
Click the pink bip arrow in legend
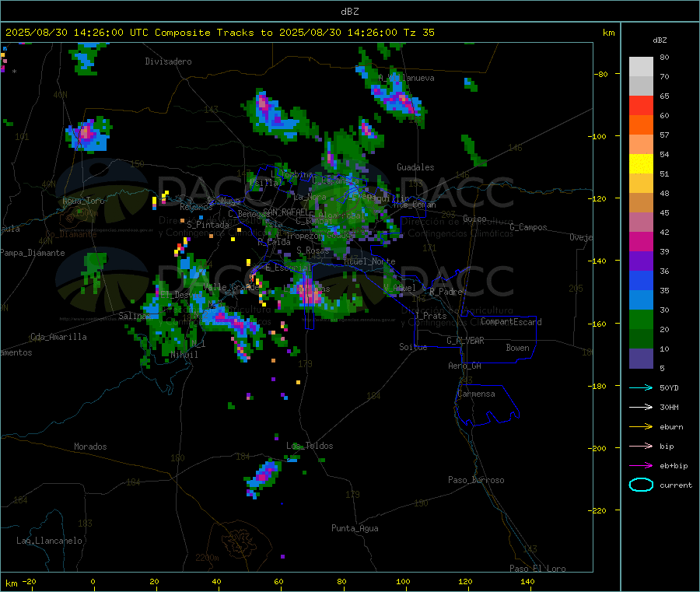coord(641,446)
